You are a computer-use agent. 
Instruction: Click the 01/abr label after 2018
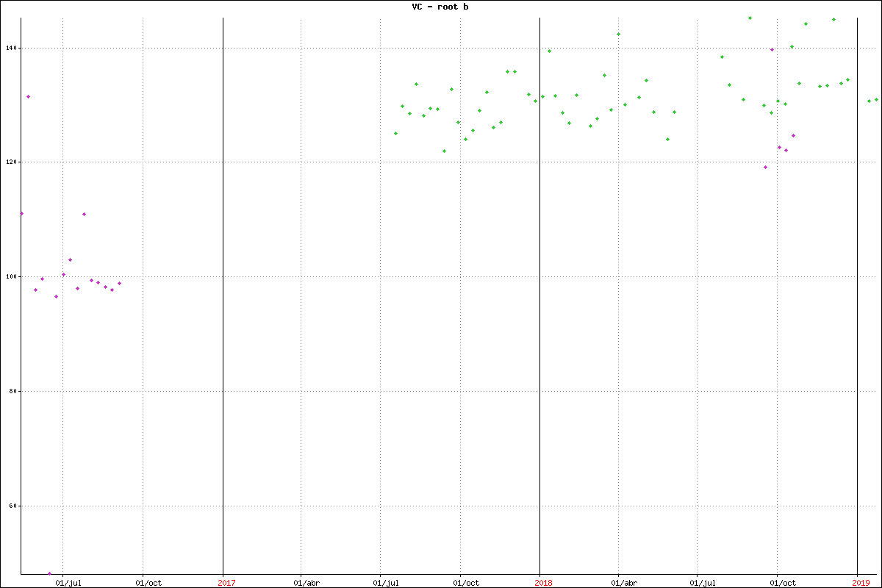point(624,583)
